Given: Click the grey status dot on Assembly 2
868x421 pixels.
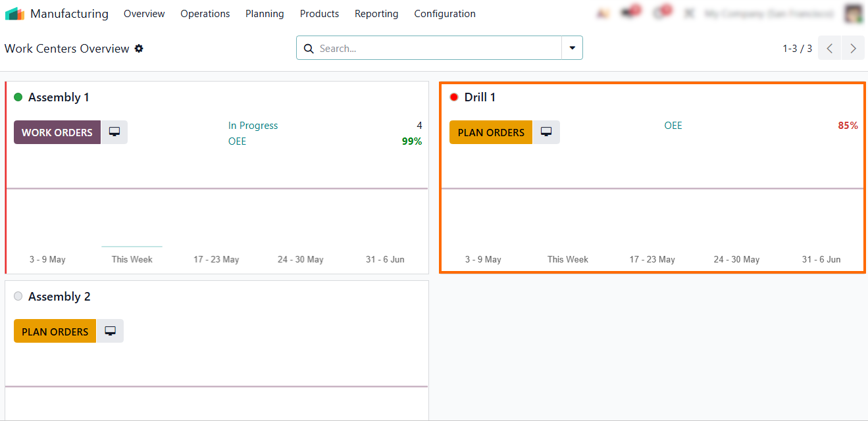Looking at the screenshot, I should pos(18,297).
